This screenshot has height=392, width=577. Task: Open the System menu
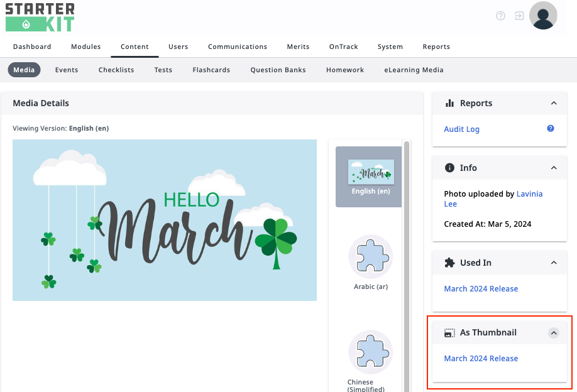(390, 46)
